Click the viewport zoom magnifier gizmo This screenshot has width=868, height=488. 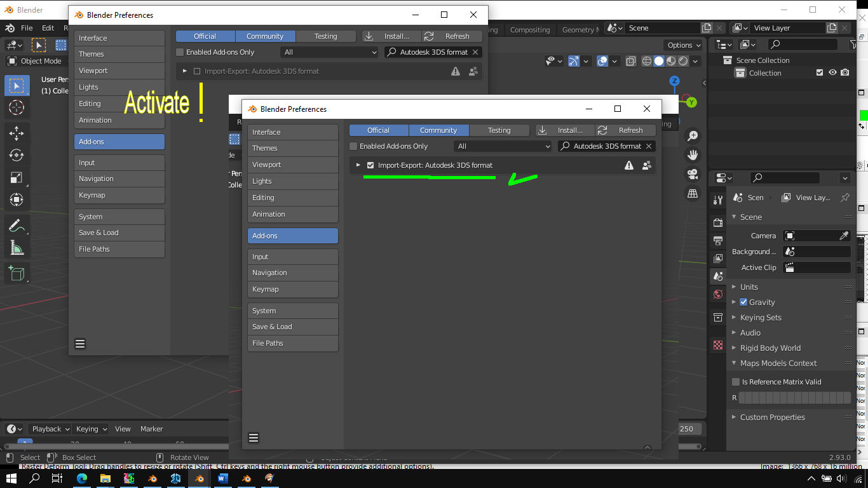click(x=693, y=136)
